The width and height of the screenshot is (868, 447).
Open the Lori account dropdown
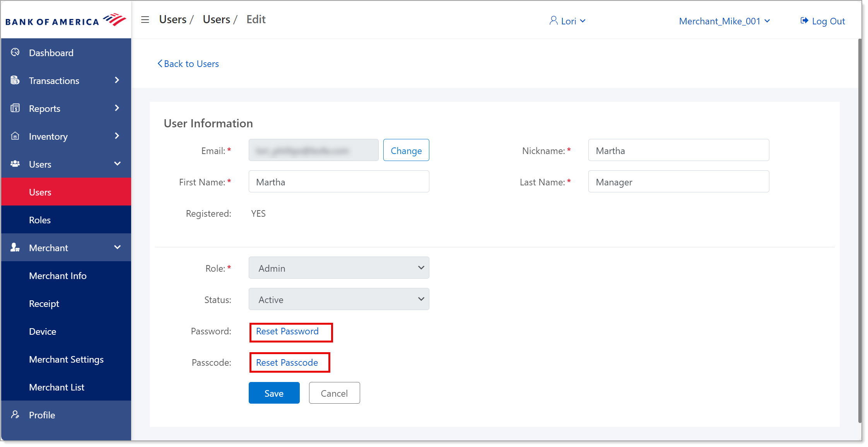pos(567,21)
